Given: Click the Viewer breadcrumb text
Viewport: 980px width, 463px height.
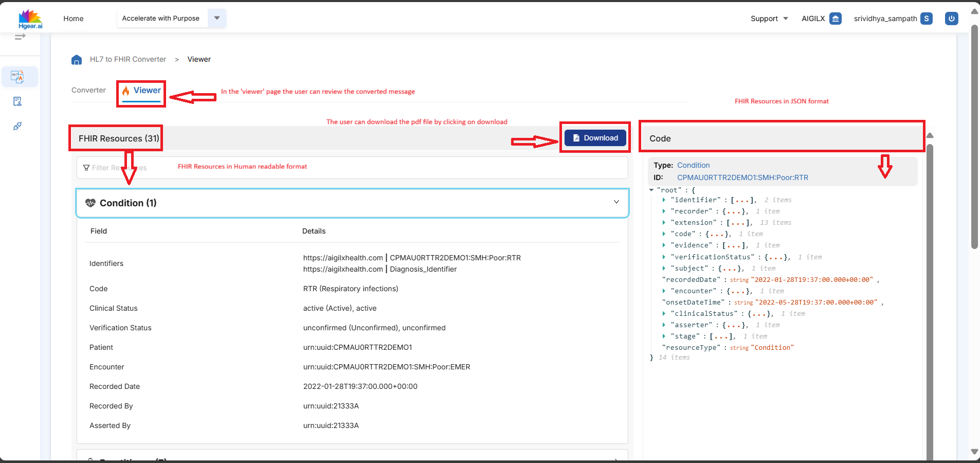Looking at the screenshot, I should [199, 59].
